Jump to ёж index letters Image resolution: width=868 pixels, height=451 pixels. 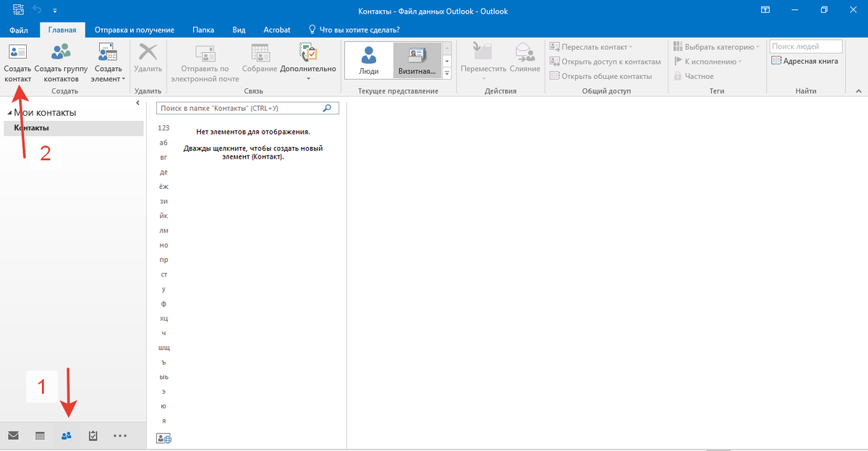163,187
